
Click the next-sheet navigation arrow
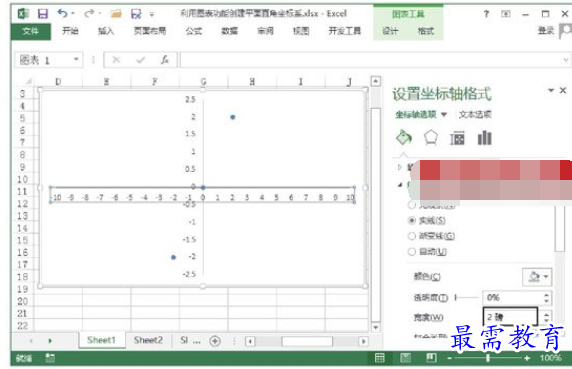pos(50,341)
